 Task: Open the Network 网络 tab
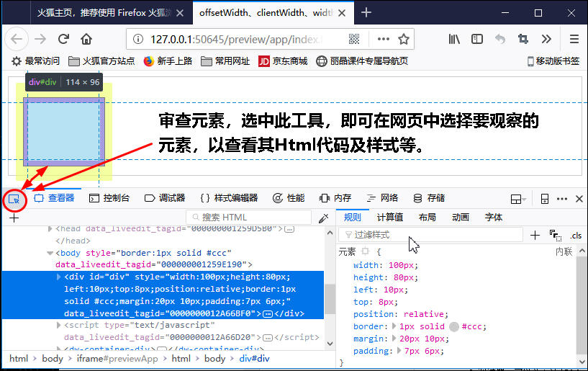click(381, 198)
